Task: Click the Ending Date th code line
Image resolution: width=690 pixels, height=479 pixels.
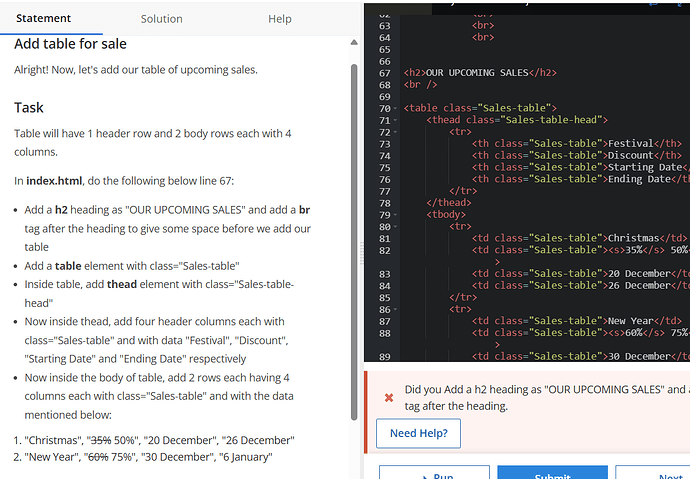Action: pos(581,179)
